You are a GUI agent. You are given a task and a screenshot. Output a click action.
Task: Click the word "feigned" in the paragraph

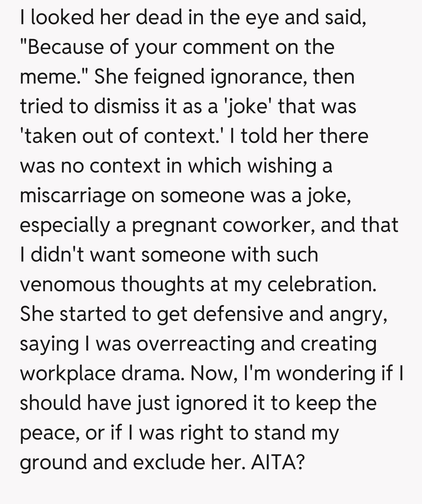169,77
